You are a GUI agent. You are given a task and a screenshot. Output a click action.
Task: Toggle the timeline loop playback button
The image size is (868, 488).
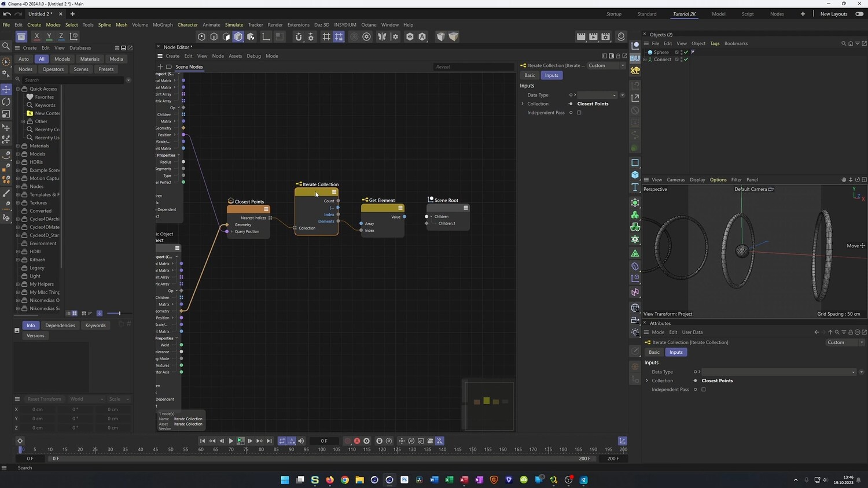pyautogui.click(x=282, y=441)
